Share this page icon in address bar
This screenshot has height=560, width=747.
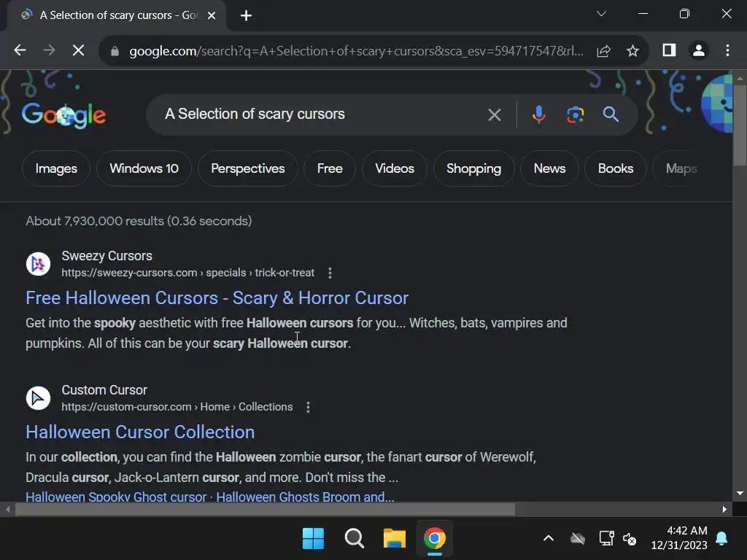pos(603,51)
